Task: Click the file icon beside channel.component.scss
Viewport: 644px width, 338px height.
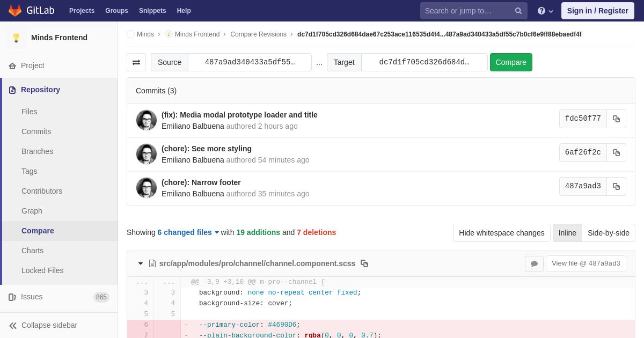Action: tap(152, 263)
